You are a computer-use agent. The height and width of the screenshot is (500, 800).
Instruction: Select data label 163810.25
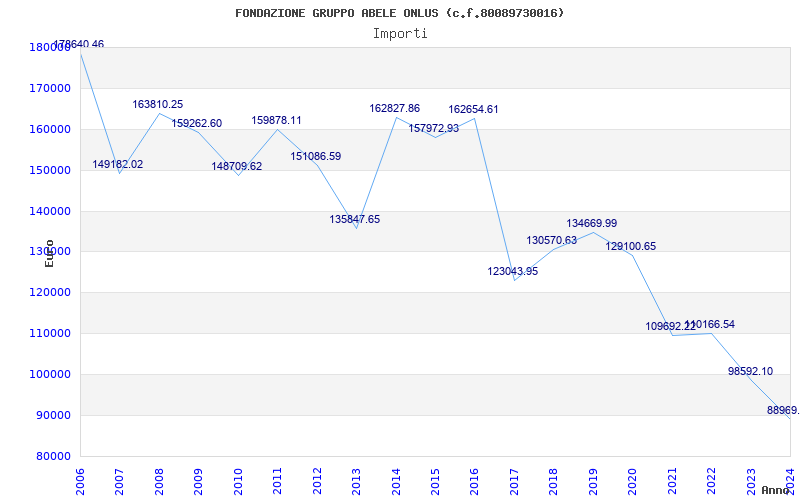(158, 105)
